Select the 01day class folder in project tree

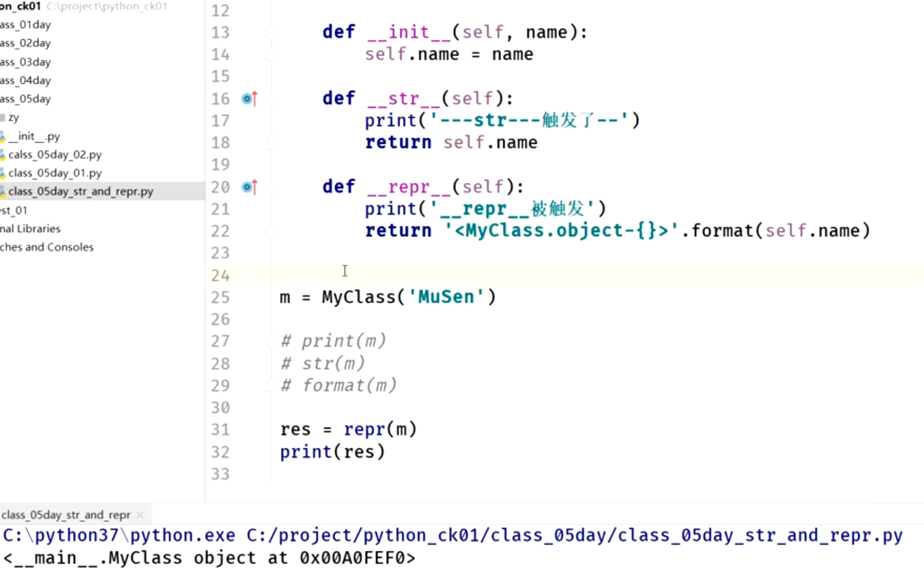pyautogui.click(x=25, y=25)
